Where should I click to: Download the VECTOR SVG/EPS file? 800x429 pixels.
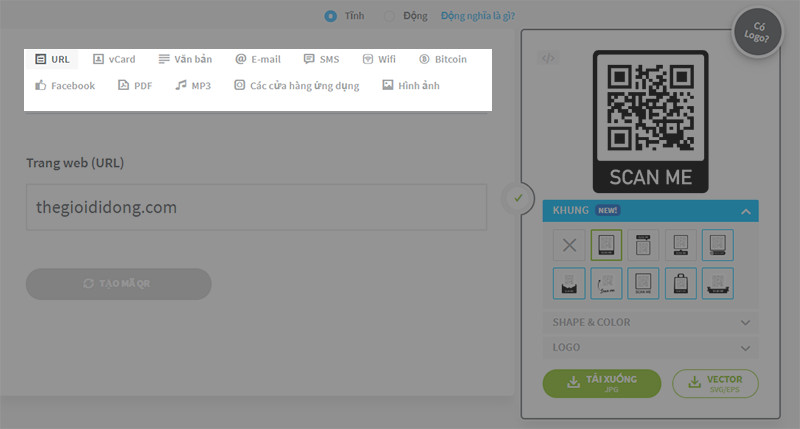click(x=715, y=384)
